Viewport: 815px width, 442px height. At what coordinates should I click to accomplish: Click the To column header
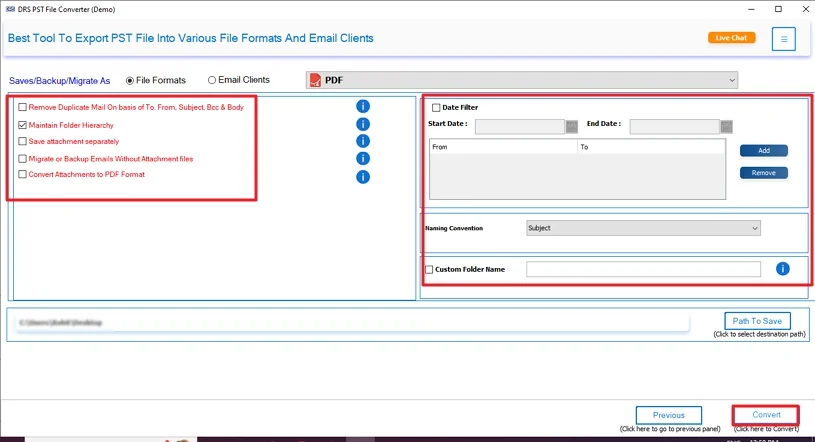pyautogui.click(x=651, y=147)
